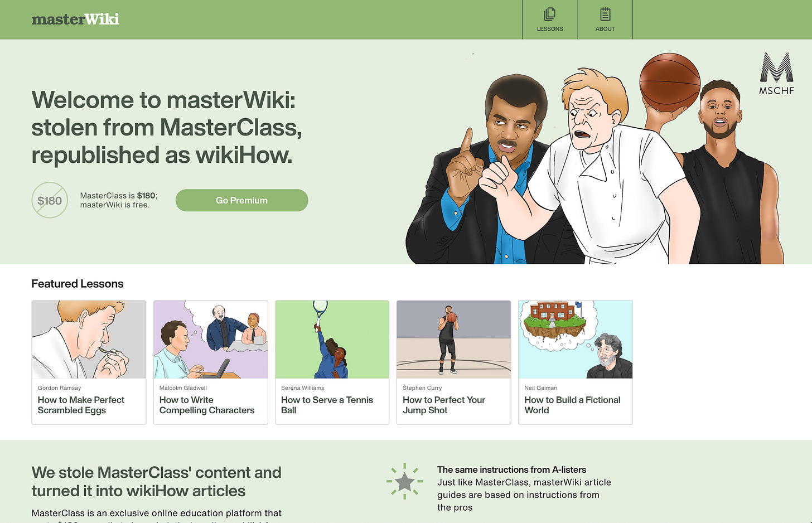The width and height of the screenshot is (812, 523).
Task: Click the 'Welcome to masterWiki' headline
Action: [167, 127]
